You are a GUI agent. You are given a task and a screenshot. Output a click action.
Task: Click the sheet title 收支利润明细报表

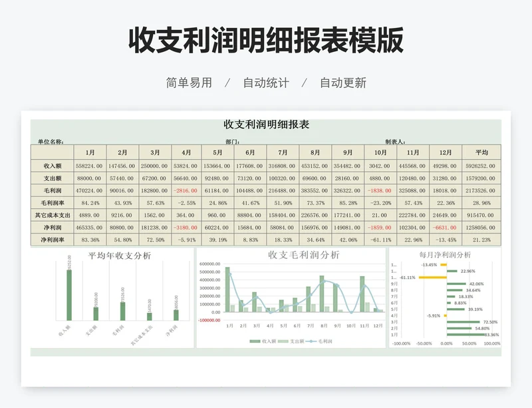pos(267,124)
